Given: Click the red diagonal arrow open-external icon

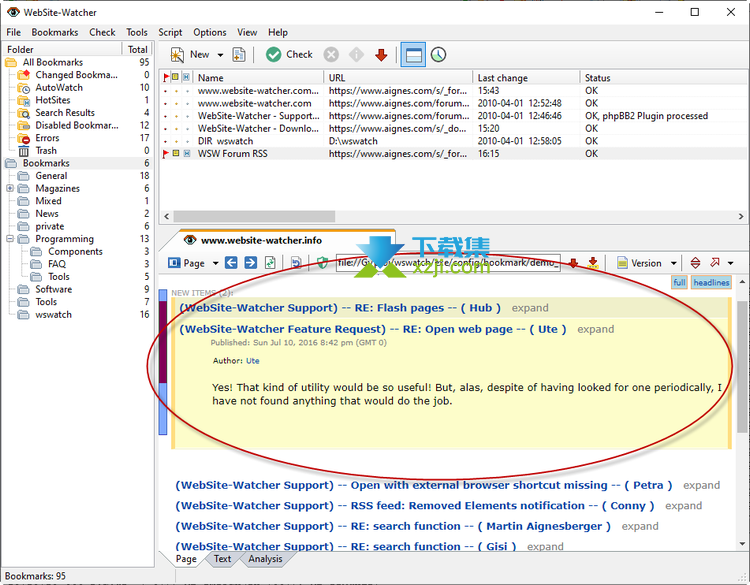Looking at the screenshot, I should (715, 263).
